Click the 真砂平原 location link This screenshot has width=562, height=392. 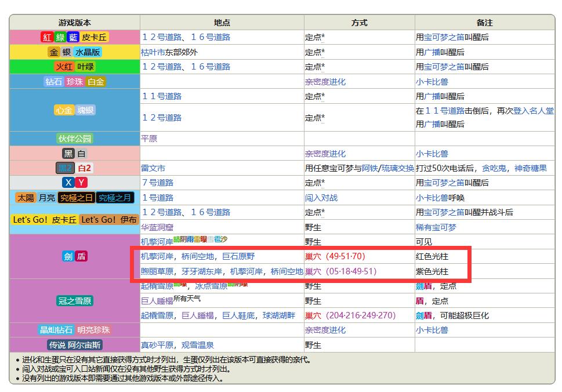coord(157,345)
